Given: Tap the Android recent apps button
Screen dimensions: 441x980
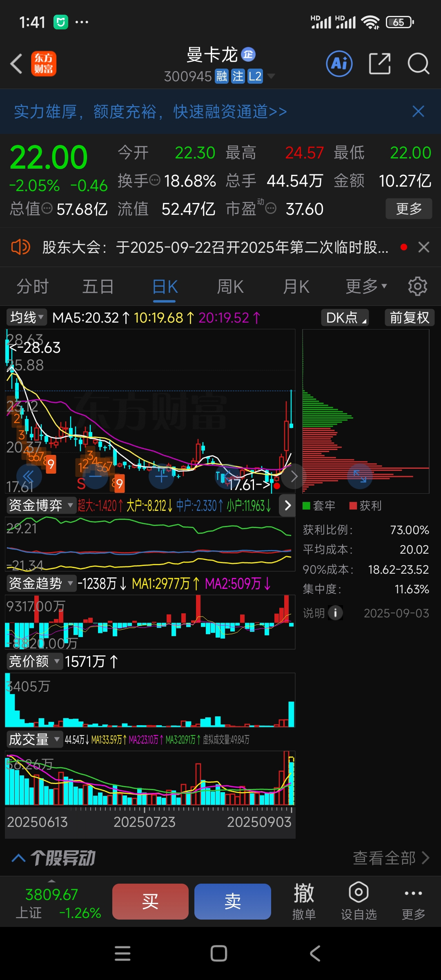Looking at the screenshot, I should click(x=122, y=953).
